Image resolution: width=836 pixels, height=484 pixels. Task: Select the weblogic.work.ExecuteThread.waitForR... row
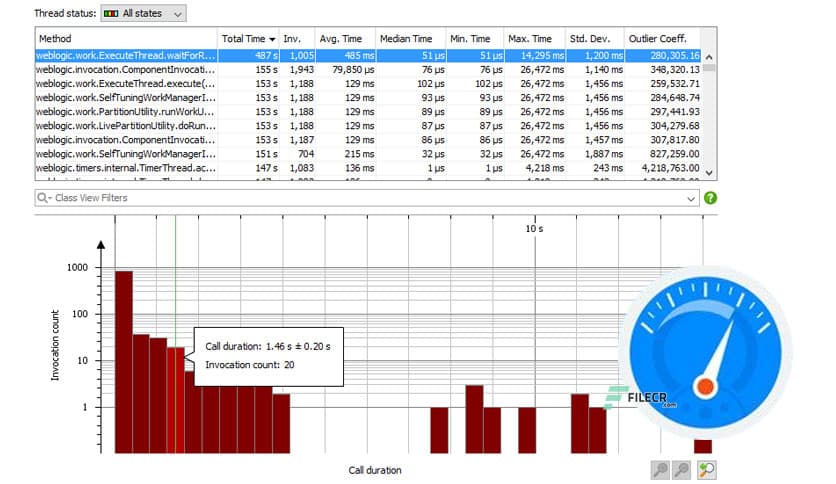tap(368, 55)
